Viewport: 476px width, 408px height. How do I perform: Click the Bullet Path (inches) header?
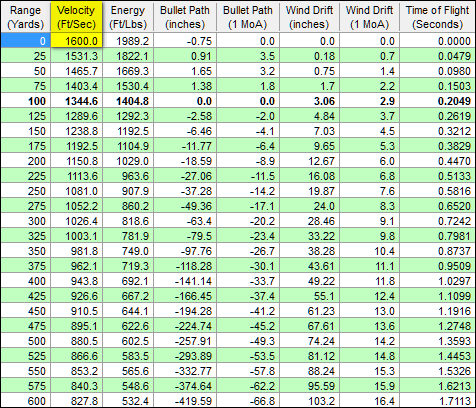[185, 17]
